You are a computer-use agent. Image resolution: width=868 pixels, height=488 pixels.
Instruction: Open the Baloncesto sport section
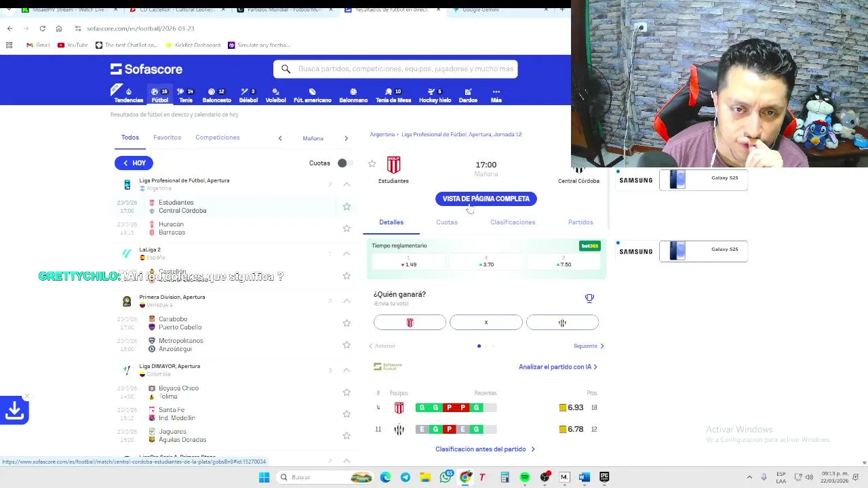point(217,95)
